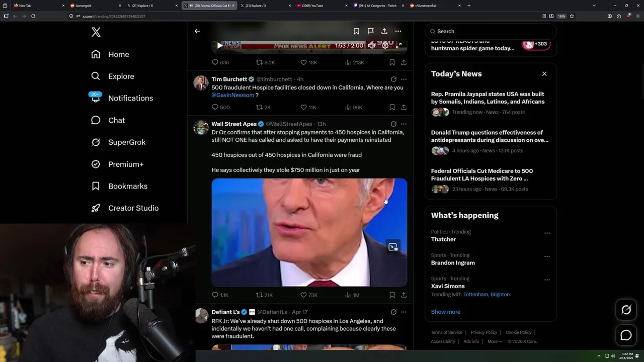
Task: Close the Today's News panel
Action: (x=544, y=74)
